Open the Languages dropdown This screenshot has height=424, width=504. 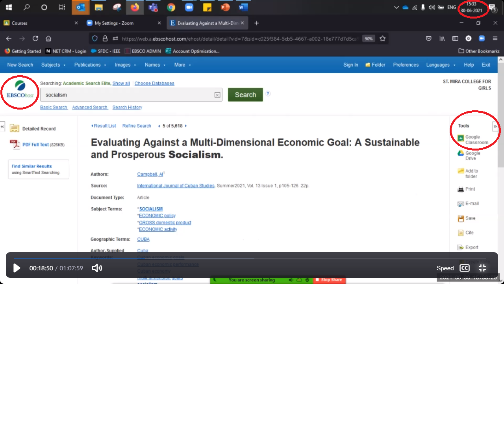(438, 65)
